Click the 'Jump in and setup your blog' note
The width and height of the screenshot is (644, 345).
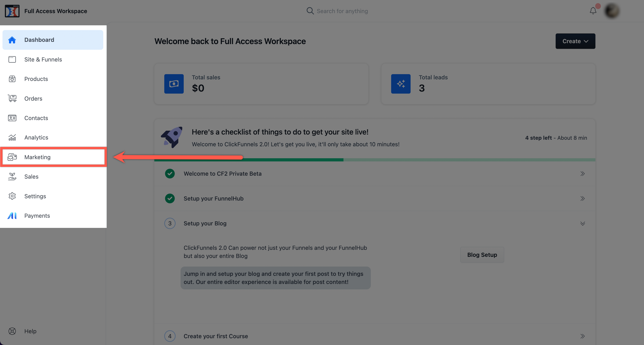coord(275,278)
